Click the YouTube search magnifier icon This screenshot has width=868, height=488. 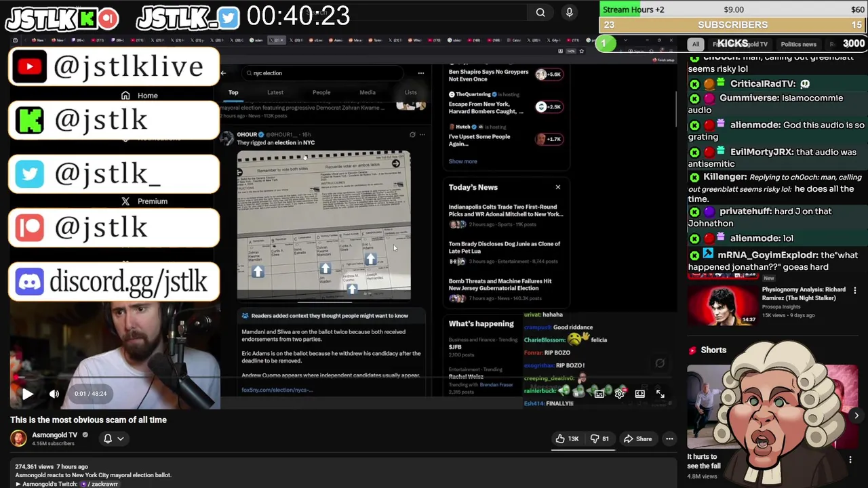coord(540,12)
